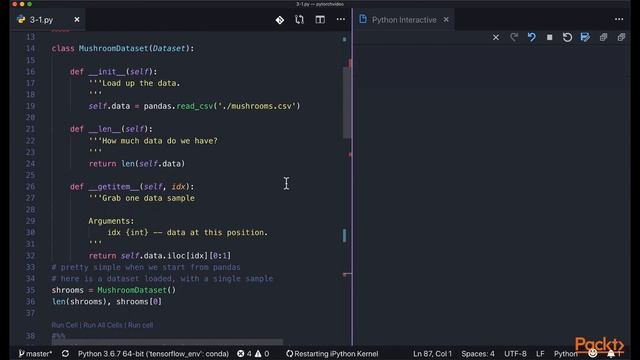The width and height of the screenshot is (640, 360).
Task: Click the editor's vertical scrollbar thumb
Action: tap(347, 102)
